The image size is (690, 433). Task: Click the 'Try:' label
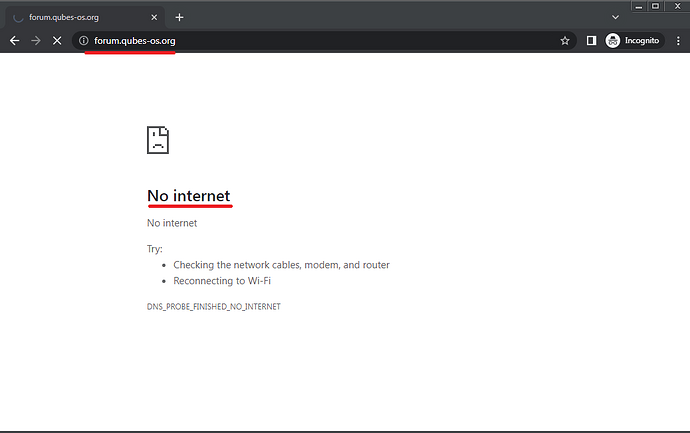coord(154,249)
